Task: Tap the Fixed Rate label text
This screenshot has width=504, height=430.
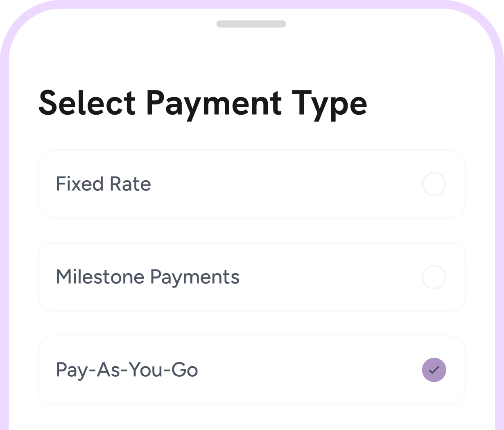Action: click(x=103, y=184)
